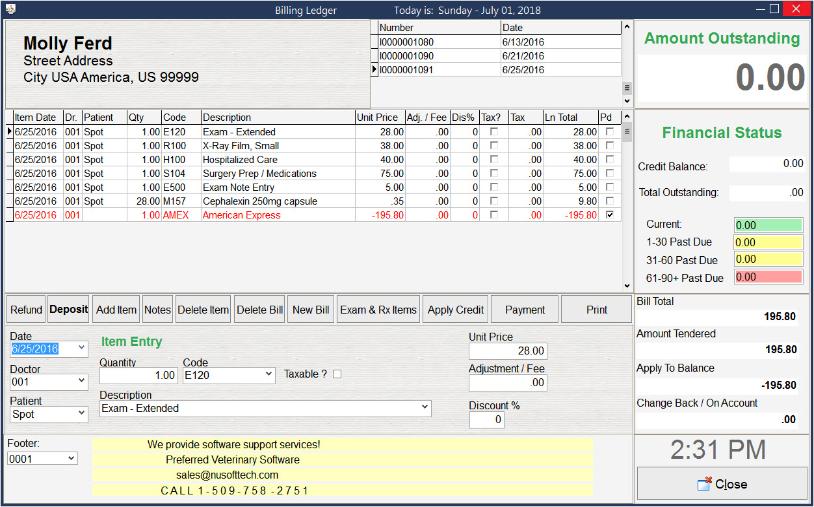Expand the Code dropdown showing E120
This screenshot has height=507, width=814.
(x=267, y=375)
